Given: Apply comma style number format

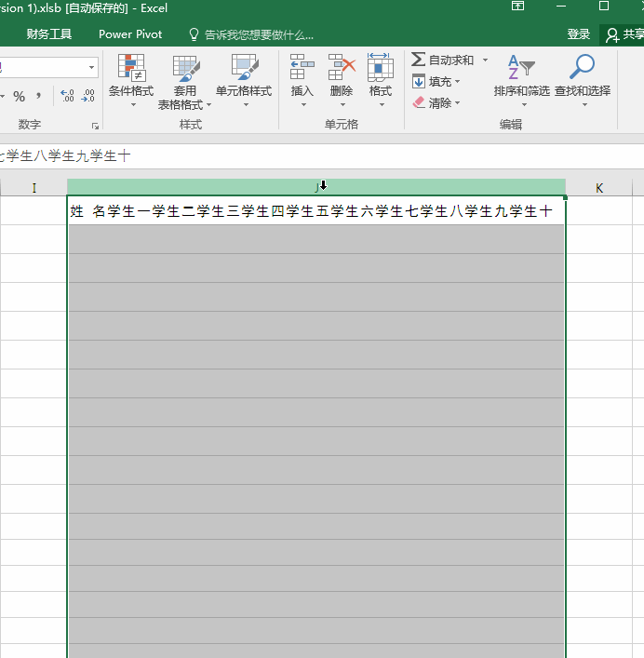Looking at the screenshot, I should [x=38, y=96].
